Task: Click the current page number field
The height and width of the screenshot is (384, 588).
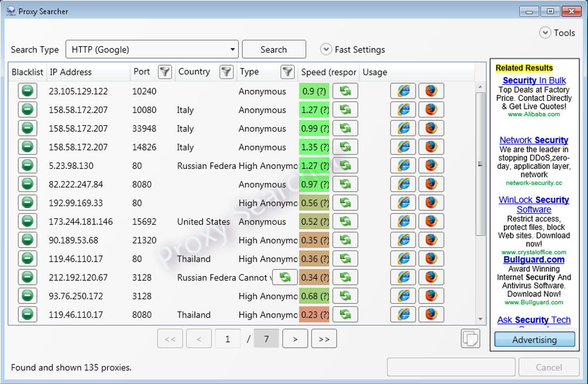Action: [x=228, y=339]
